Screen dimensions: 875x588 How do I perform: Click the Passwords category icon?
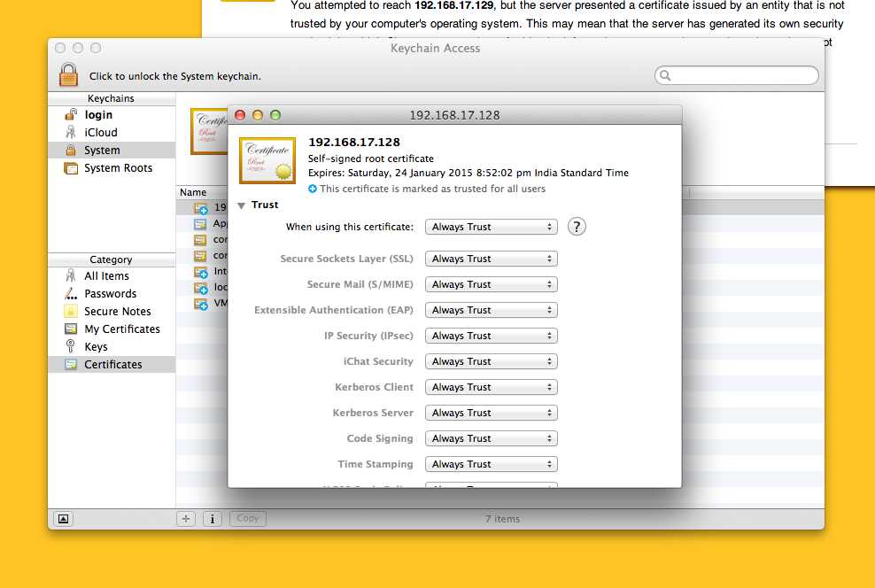point(71,293)
